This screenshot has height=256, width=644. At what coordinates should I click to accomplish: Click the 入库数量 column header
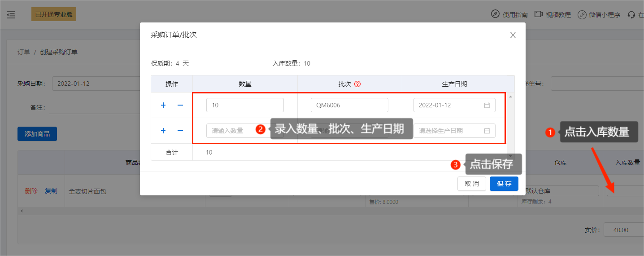point(627,163)
